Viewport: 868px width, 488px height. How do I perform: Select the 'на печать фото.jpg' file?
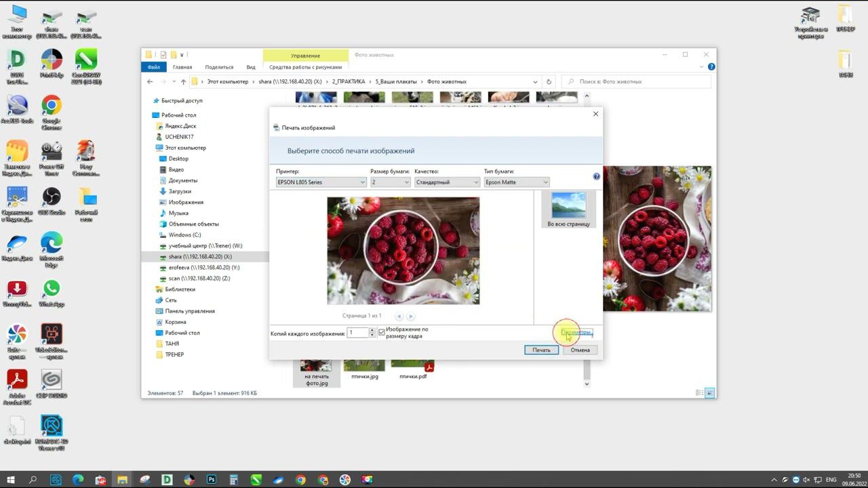[317, 373]
